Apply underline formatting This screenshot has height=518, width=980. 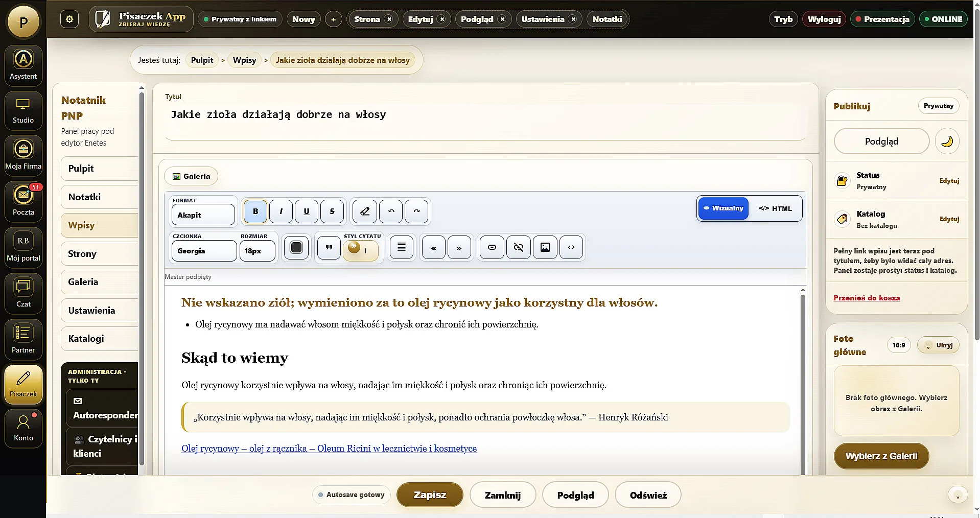pyautogui.click(x=307, y=211)
